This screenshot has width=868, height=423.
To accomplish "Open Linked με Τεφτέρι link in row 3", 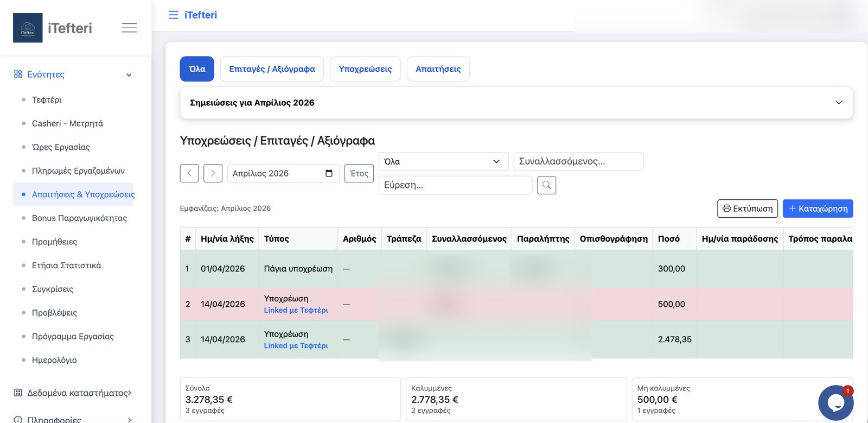I will point(296,345).
